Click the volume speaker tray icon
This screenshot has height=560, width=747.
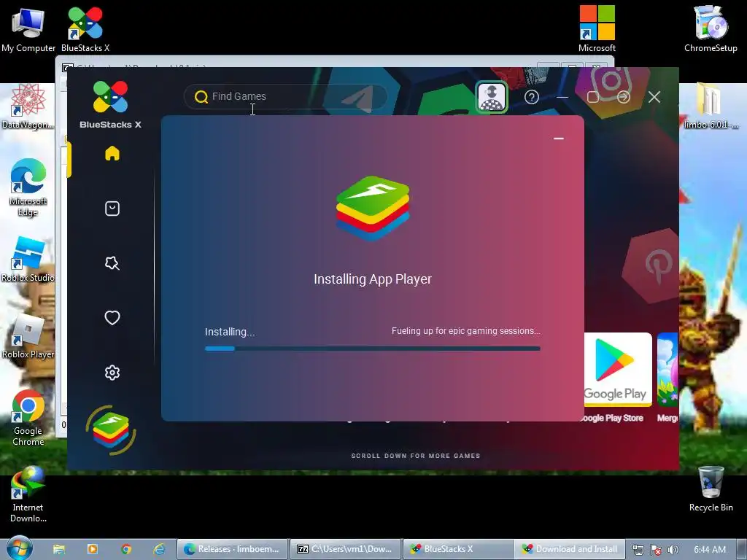(673, 550)
